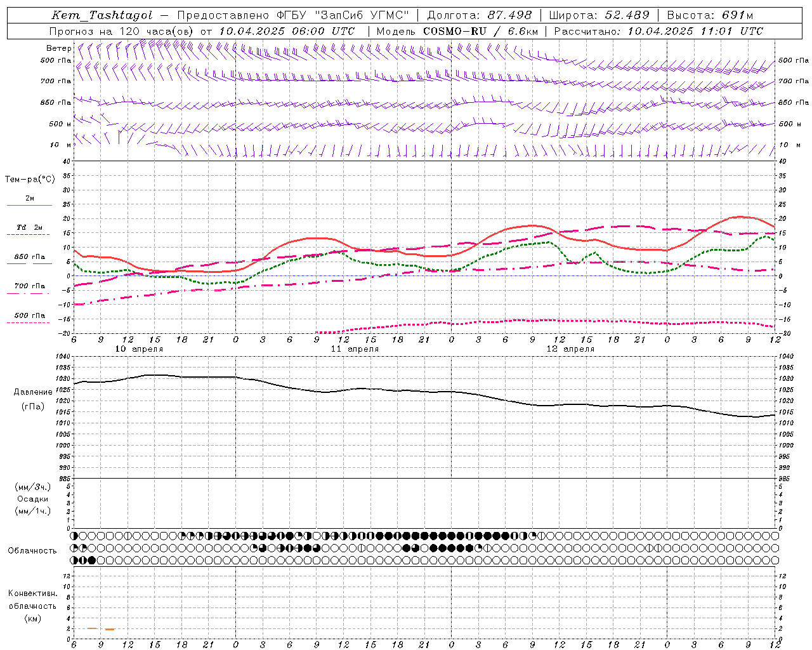
Task: Click the solid red line sample under 2м
Action: tap(29, 206)
